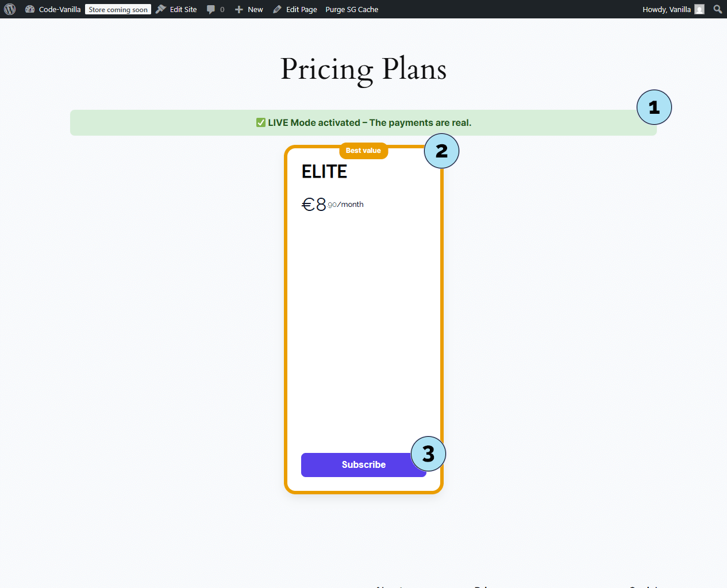Click the Store coming soon badge

(118, 9)
